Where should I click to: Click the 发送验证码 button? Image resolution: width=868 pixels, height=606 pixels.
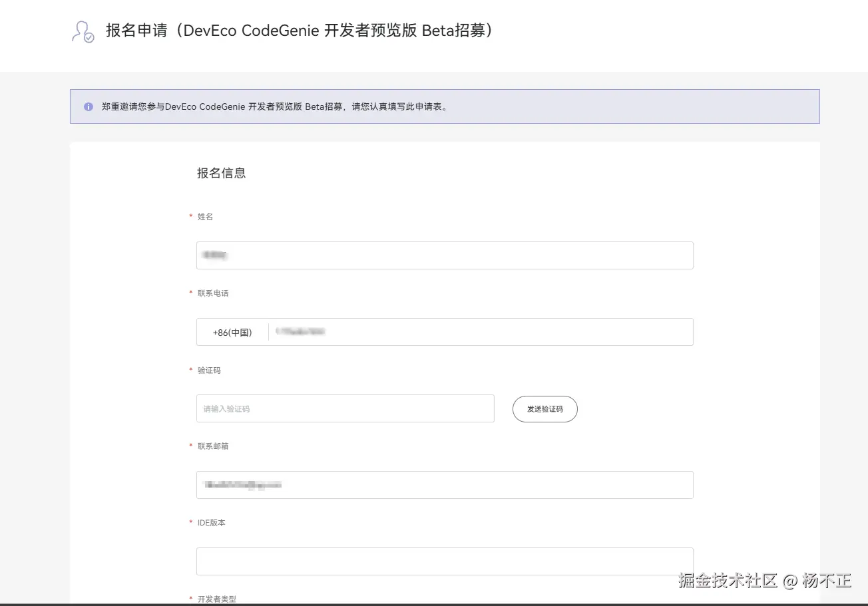[545, 409]
